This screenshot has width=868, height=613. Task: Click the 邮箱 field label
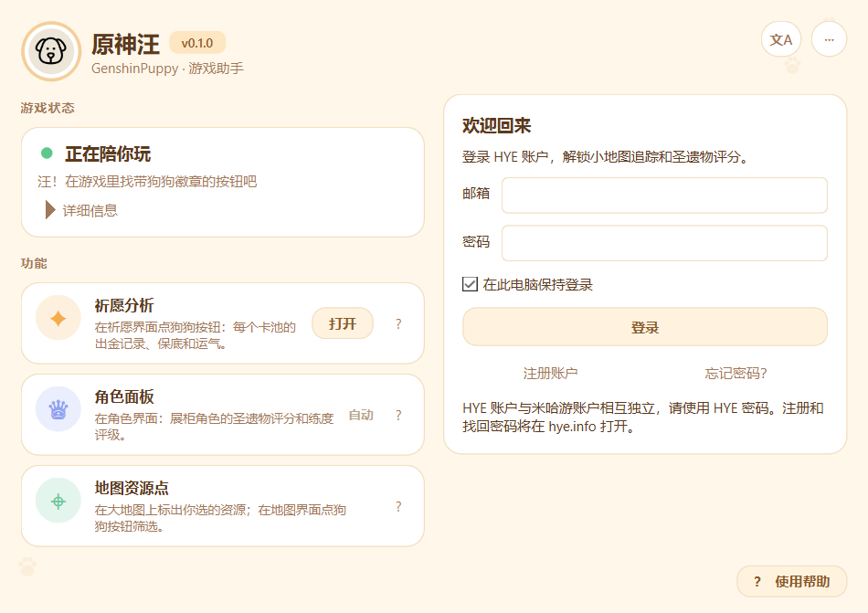coord(476,193)
